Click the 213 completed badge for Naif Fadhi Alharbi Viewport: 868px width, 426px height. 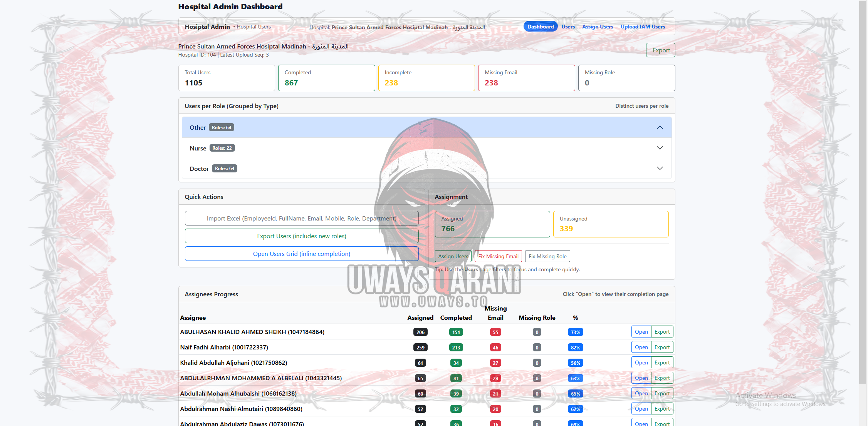point(456,347)
